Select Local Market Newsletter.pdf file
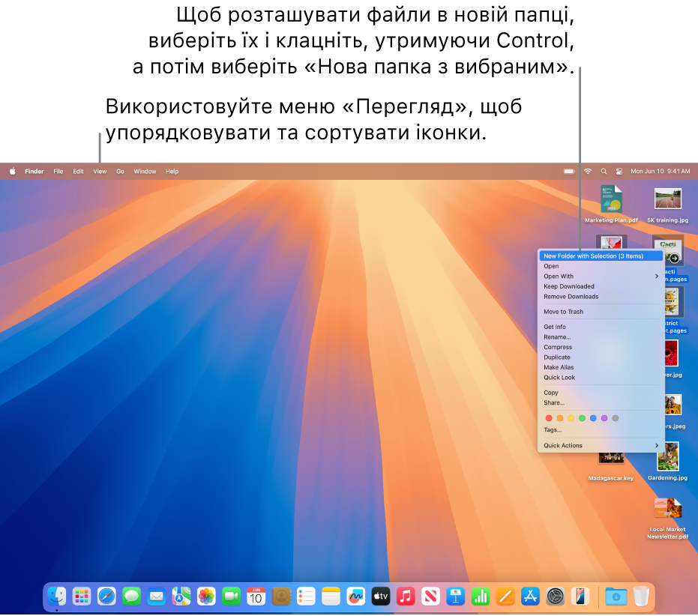Screen dimensions: 698x616 click(668, 519)
